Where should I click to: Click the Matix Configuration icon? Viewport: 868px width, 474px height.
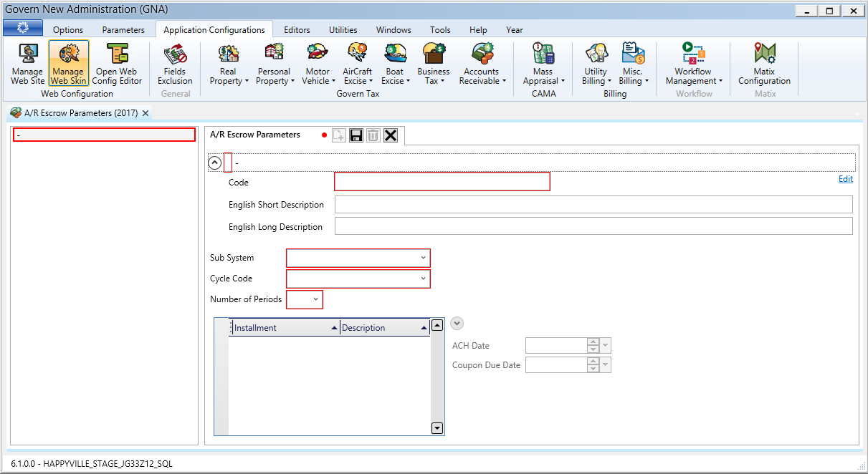tap(764, 64)
